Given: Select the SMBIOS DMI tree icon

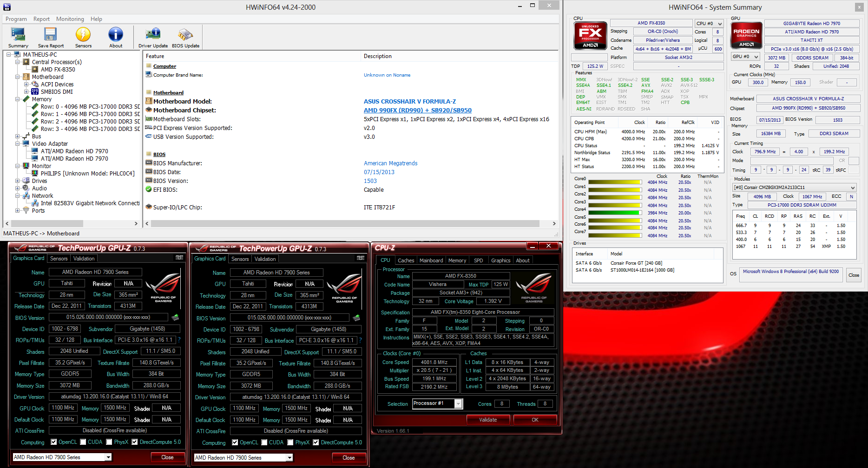Looking at the screenshot, I should click(x=35, y=92).
